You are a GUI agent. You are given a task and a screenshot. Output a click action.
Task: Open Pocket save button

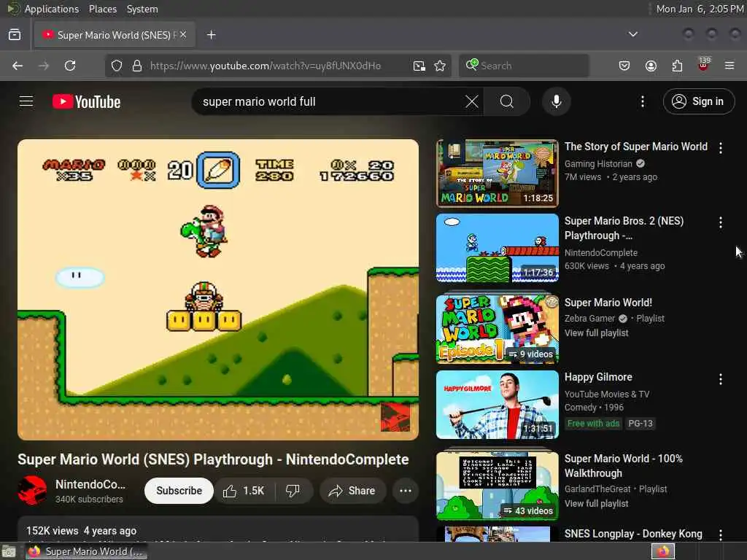(624, 66)
